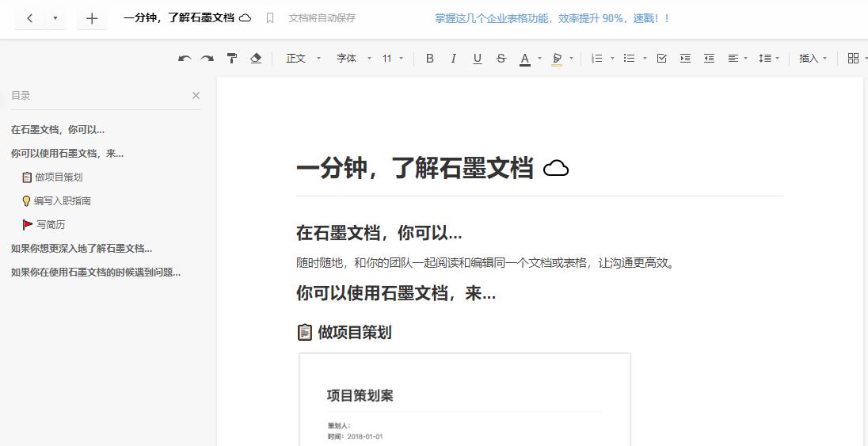The width and height of the screenshot is (868, 446).
Task: Go to 写简历 outline entry
Action: tap(50, 225)
